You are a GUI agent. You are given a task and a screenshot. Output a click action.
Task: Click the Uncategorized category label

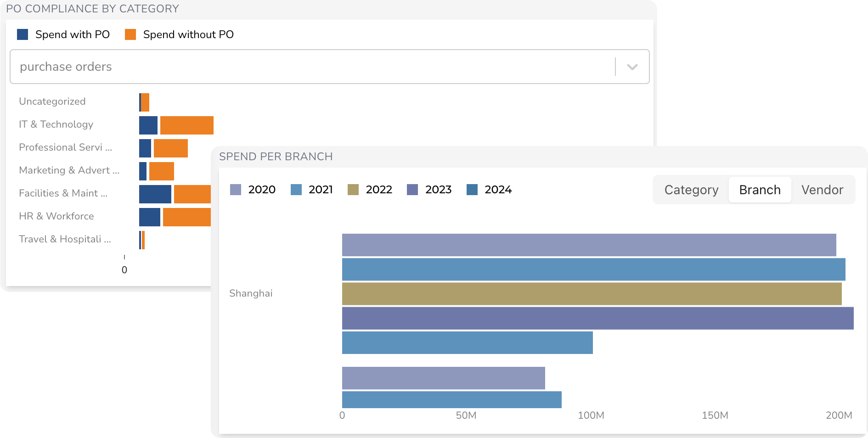(x=52, y=101)
